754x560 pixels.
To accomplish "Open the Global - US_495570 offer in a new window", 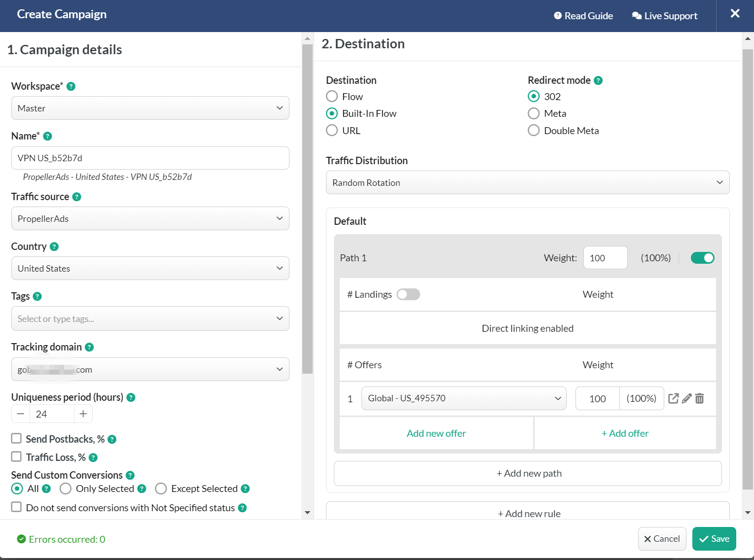I will (674, 398).
